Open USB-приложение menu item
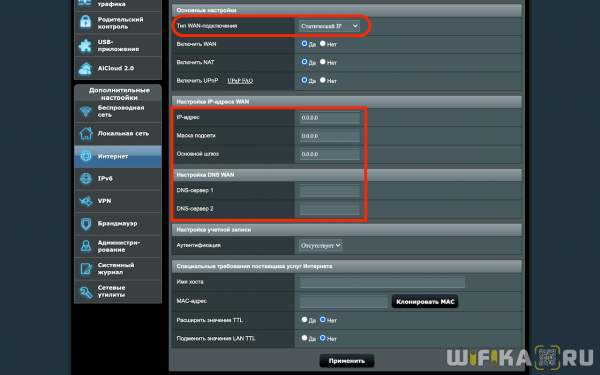This screenshot has width=600, height=375. [118, 46]
